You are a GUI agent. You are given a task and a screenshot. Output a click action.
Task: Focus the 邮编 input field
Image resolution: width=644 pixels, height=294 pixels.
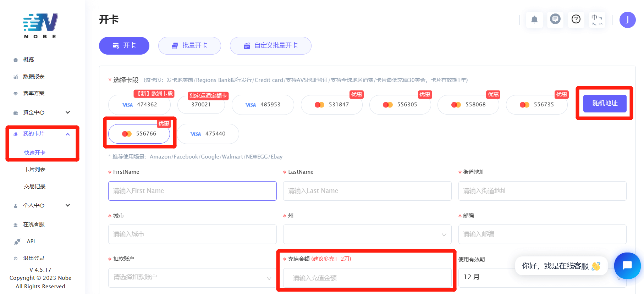pos(542,234)
